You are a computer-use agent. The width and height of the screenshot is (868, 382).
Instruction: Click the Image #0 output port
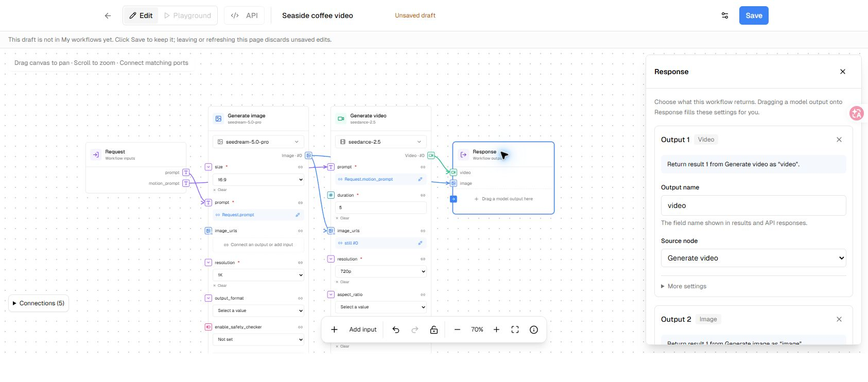click(308, 155)
